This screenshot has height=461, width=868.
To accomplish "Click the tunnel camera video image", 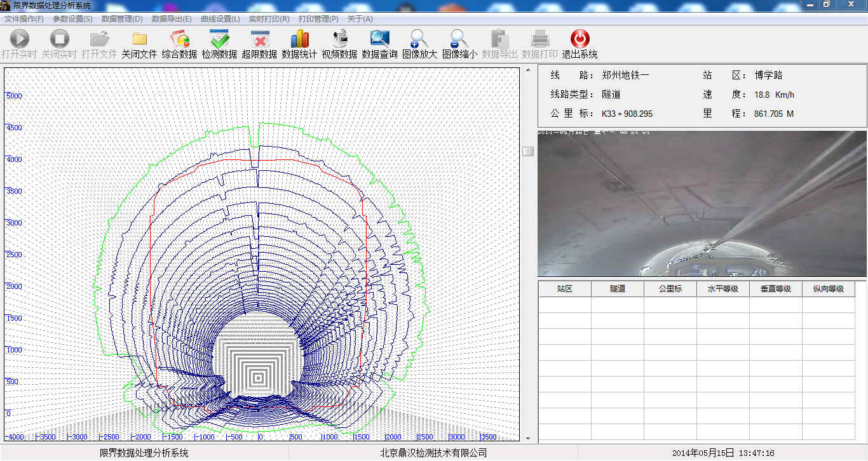I will 702,203.
